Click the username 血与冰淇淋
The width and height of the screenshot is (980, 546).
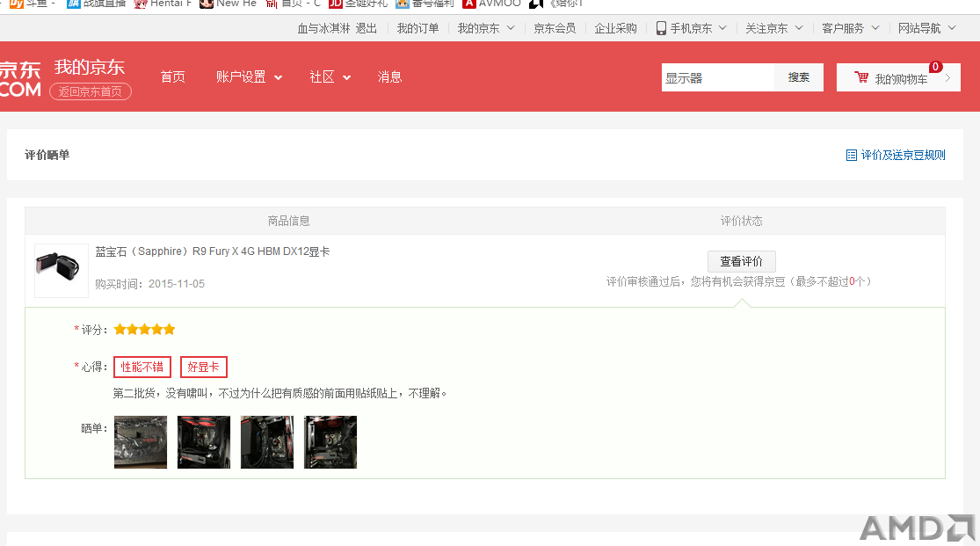click(x=323, y=28)
